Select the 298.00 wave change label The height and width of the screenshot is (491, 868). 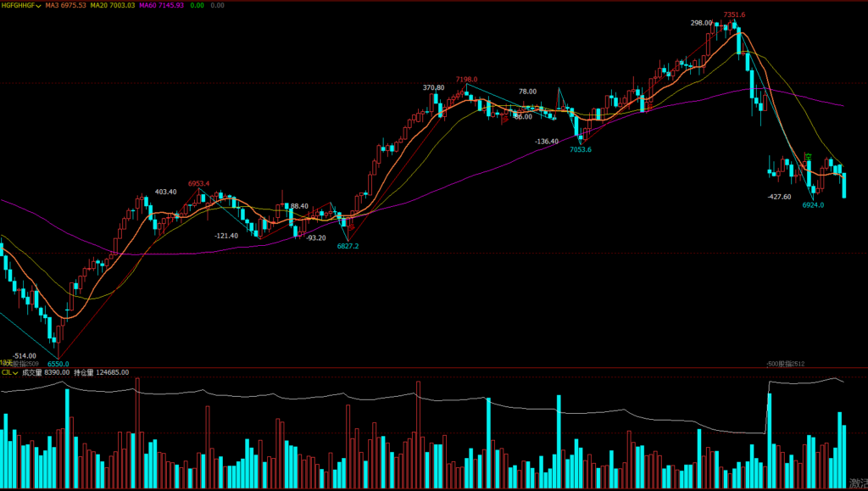click(x=701, y=23)
